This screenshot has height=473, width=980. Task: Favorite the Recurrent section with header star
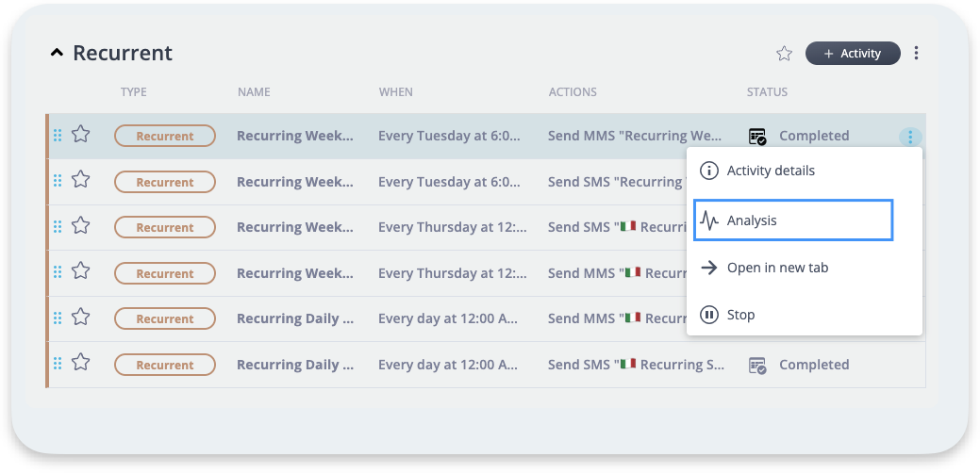[x=784, y=54]
